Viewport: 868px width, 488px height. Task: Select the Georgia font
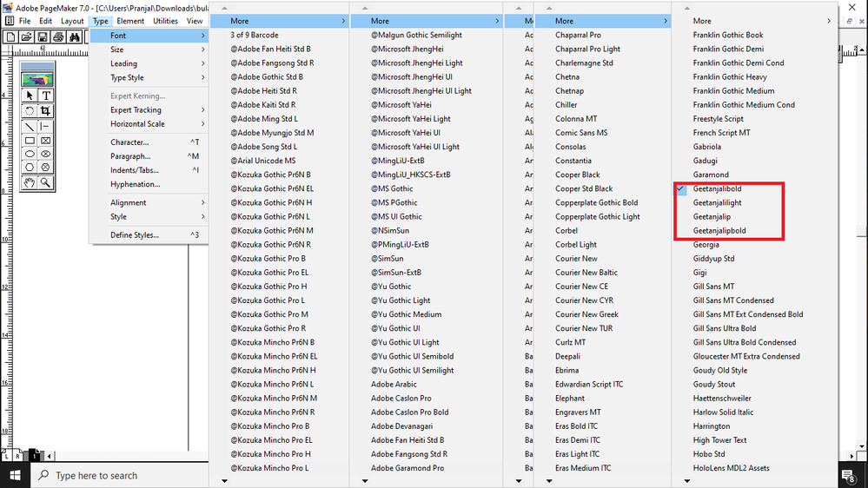tap(706, 245)
